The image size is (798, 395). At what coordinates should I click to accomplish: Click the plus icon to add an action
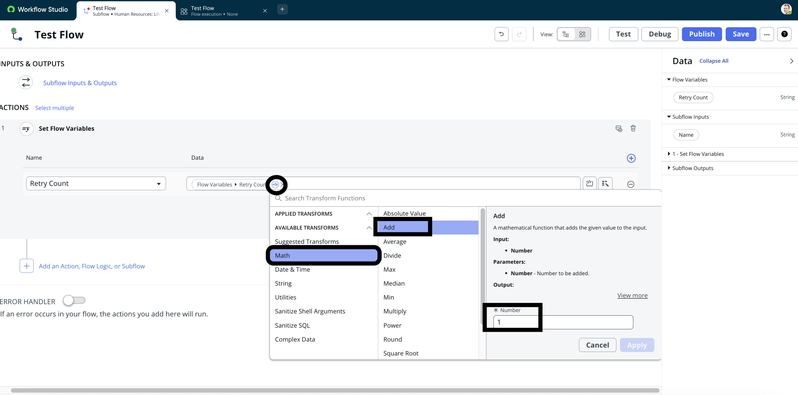point(26,266)
